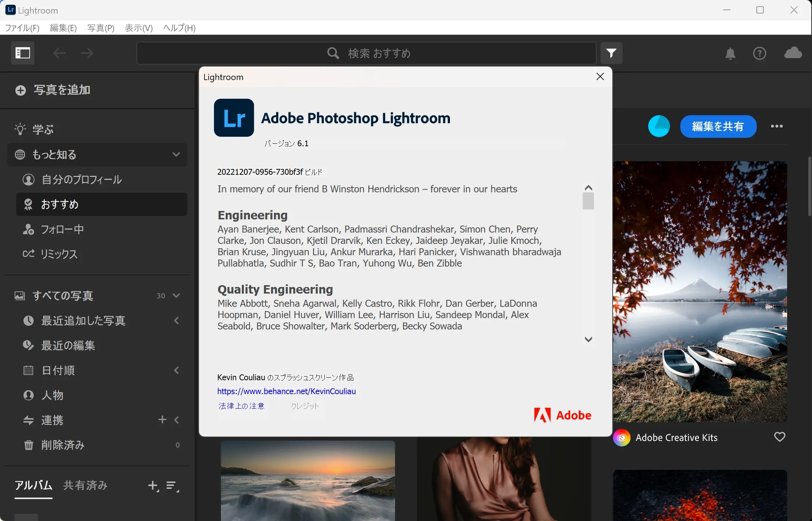Click the back navigation arrow
This screenshot has width=812, height=521.
pos(59,53)
